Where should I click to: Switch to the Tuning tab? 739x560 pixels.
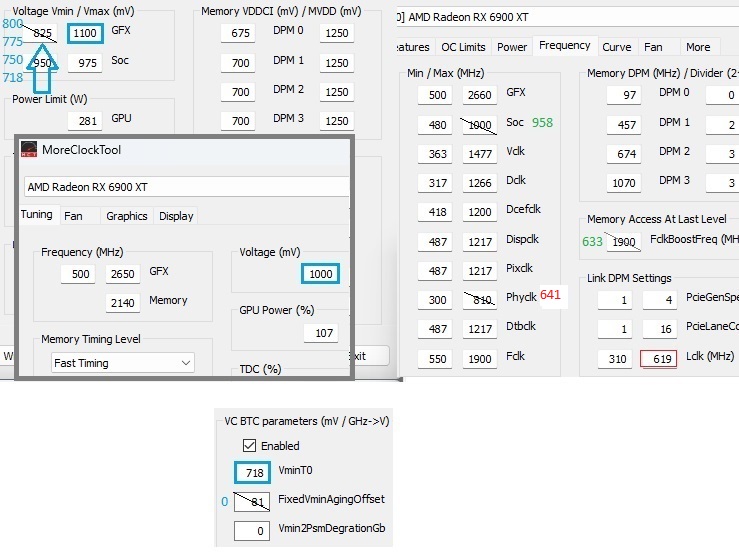pyautogui.click(x=36, y=214)
